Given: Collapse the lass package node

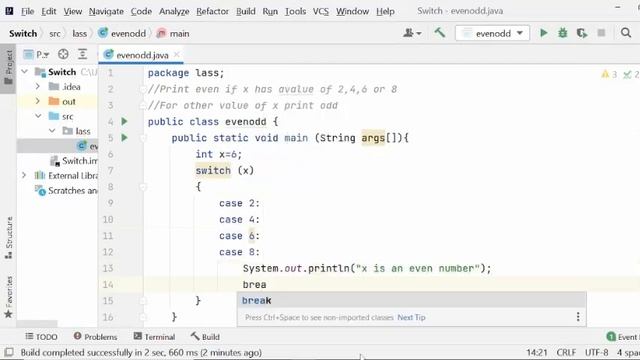Looking at the screenshot, I should (52, 131).
